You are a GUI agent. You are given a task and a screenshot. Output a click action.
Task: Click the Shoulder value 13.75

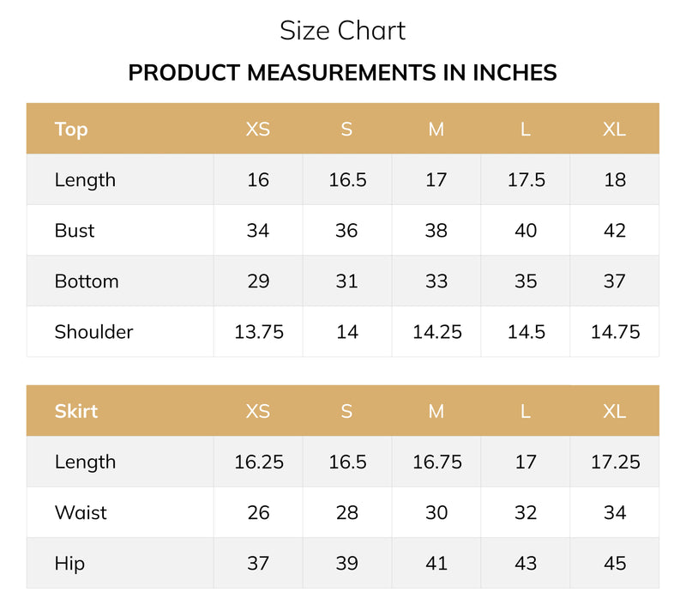(259, 332)
